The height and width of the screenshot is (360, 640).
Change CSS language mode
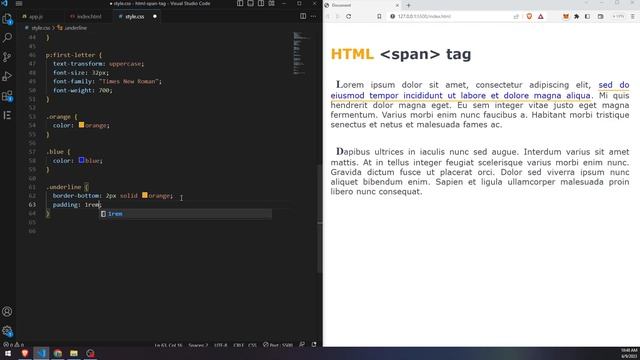pos(252,345)
